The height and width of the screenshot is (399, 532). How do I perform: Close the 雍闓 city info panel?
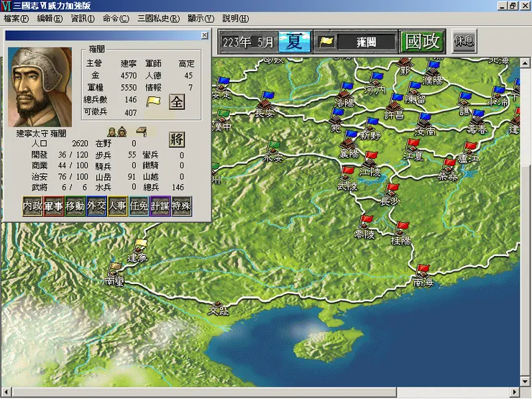pyautogui.click(x=205, y=35)
